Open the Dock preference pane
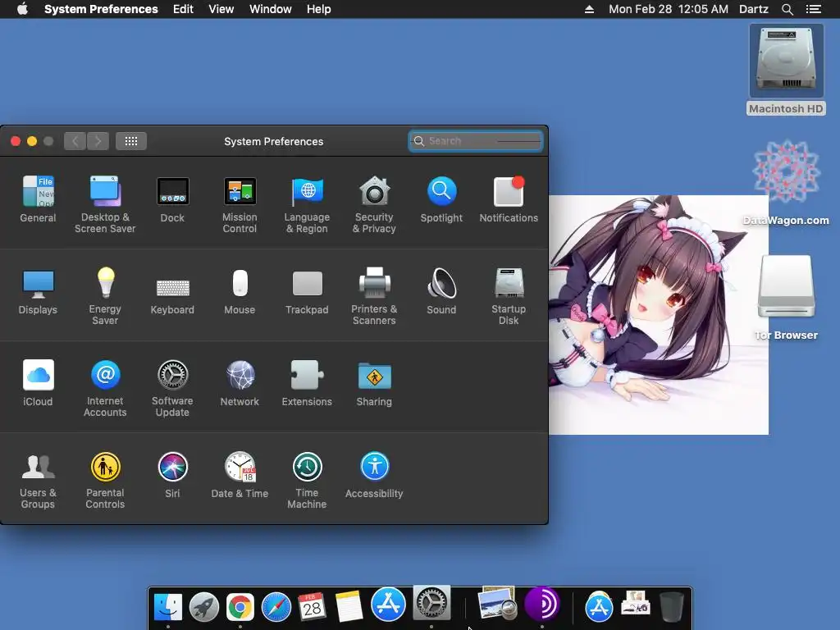The height and width of the screenshot is (630, 840). click(172, 199)
